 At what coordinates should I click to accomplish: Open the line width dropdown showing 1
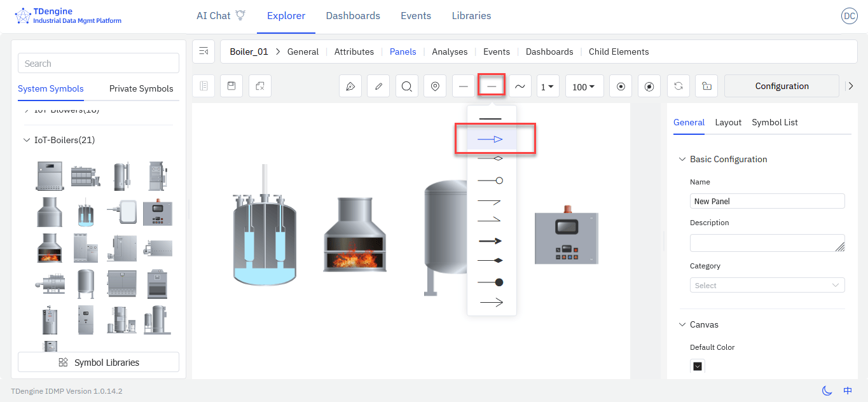click(548, 87)
